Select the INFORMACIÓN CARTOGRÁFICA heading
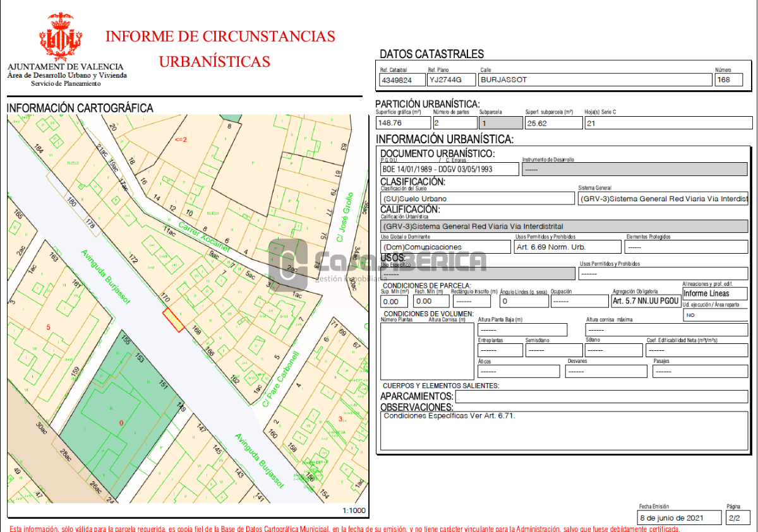Viewport: 758px width, 532px height. click(80, 108)
